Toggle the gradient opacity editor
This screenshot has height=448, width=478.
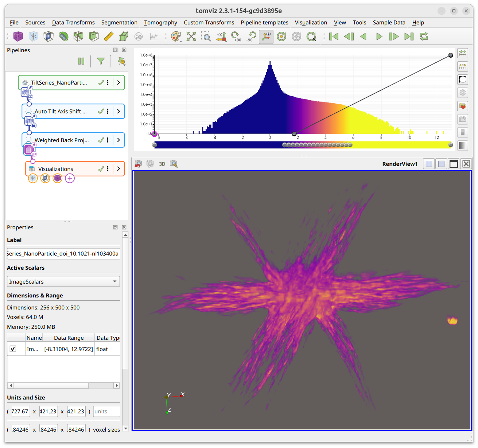463,145
